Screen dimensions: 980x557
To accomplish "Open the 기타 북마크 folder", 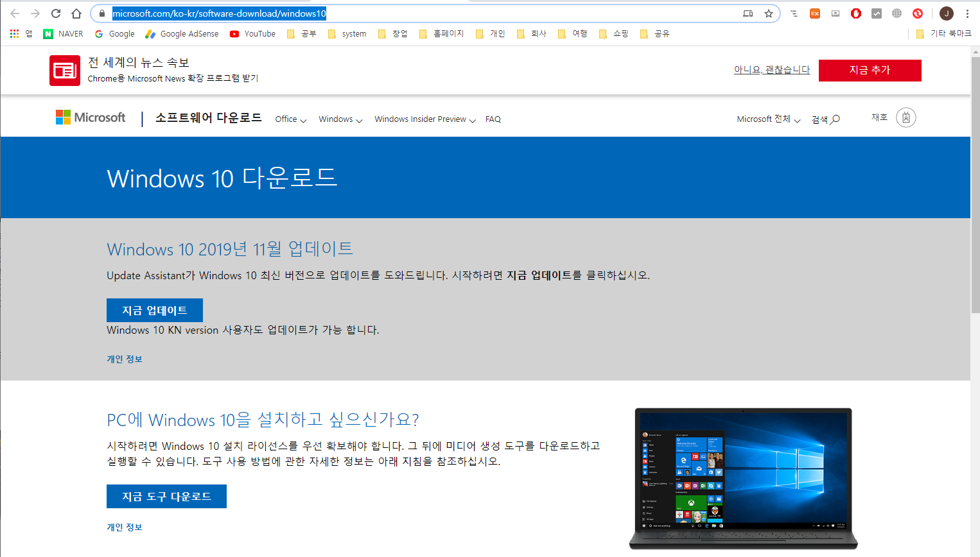I will tap(943, 34).
